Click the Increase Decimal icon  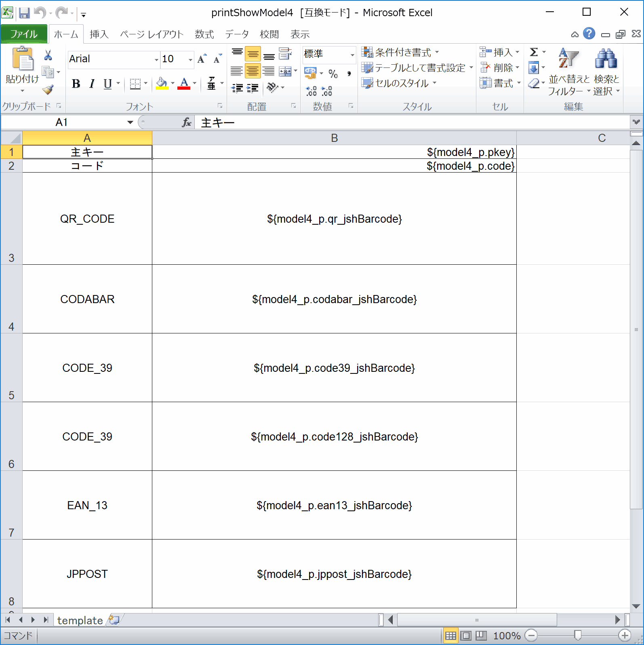(x=311, y=91)
